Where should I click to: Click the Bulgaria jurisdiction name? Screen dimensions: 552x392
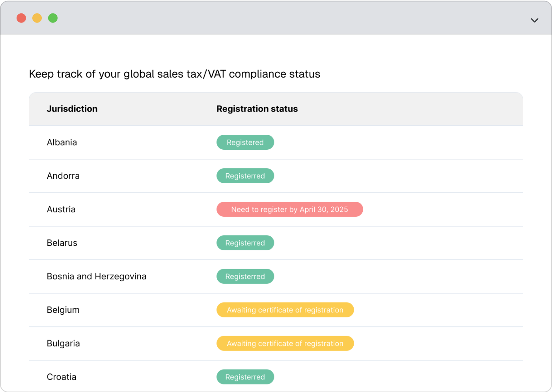[x=63, y=343]
